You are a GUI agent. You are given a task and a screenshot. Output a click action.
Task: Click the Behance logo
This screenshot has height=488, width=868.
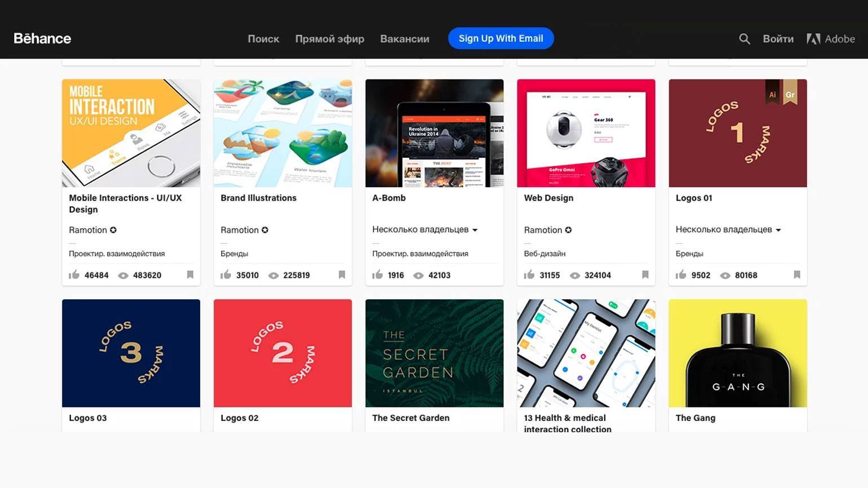pos(42,38)
